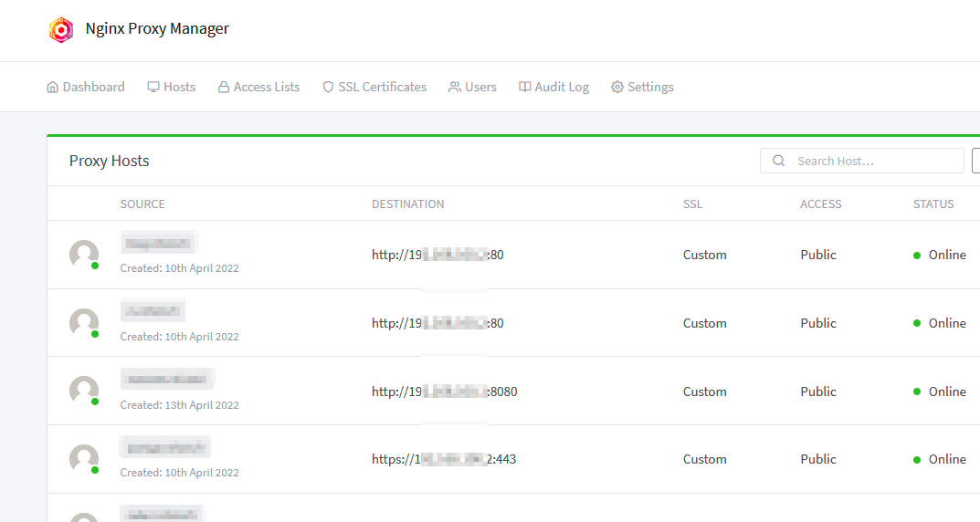Click Online status in the :8080 row
Screen dimensions: 980x522
[940, 391]
